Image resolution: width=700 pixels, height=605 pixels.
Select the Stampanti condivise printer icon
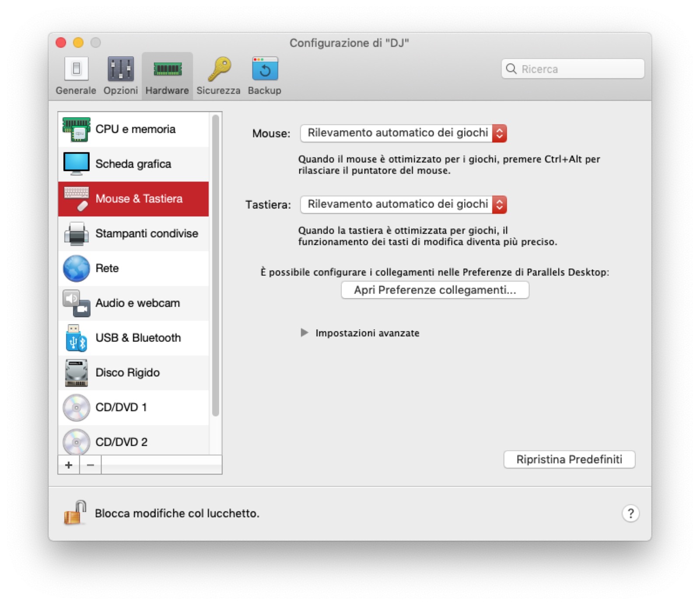tap(77, 233)
